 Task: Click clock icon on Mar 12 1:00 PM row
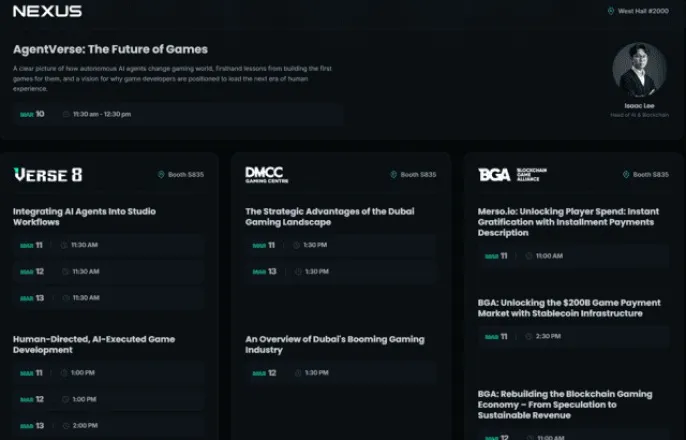tap(66, 399)
